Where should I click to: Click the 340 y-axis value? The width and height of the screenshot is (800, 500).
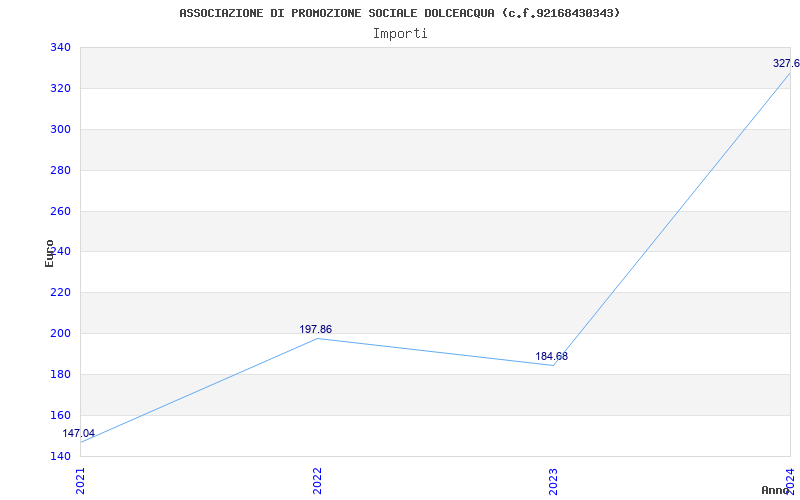(x=60, y=47)
